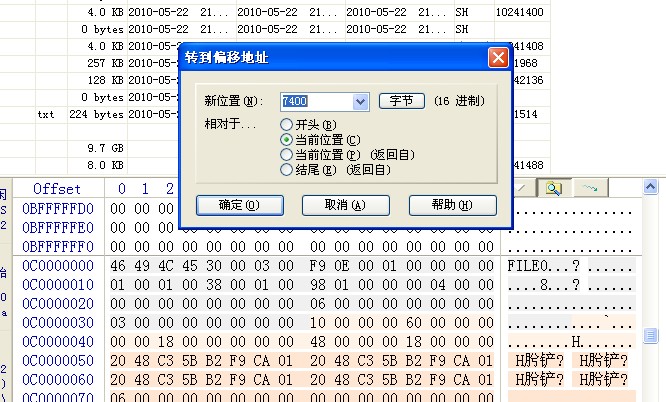Image resolution: width=666 pixels, height=402 pixels.
Task: Click the hex view vertical scrollbar thumb
Action: tap(650, 335)
